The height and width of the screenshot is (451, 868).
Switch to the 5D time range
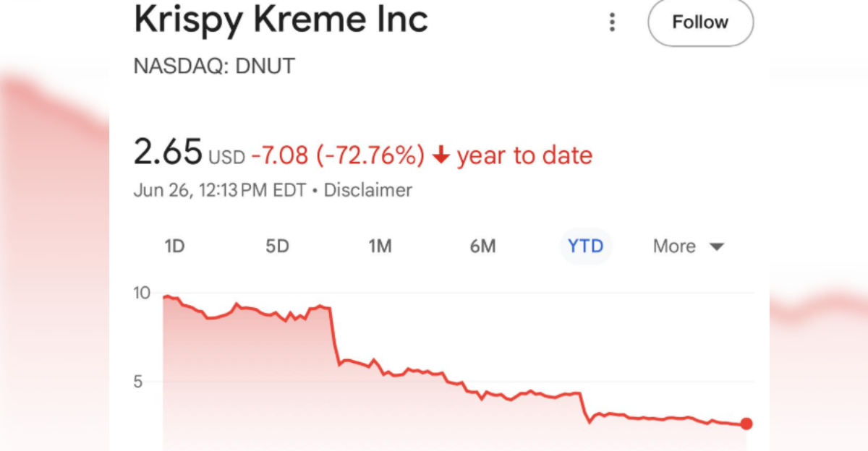click(277, 246)
